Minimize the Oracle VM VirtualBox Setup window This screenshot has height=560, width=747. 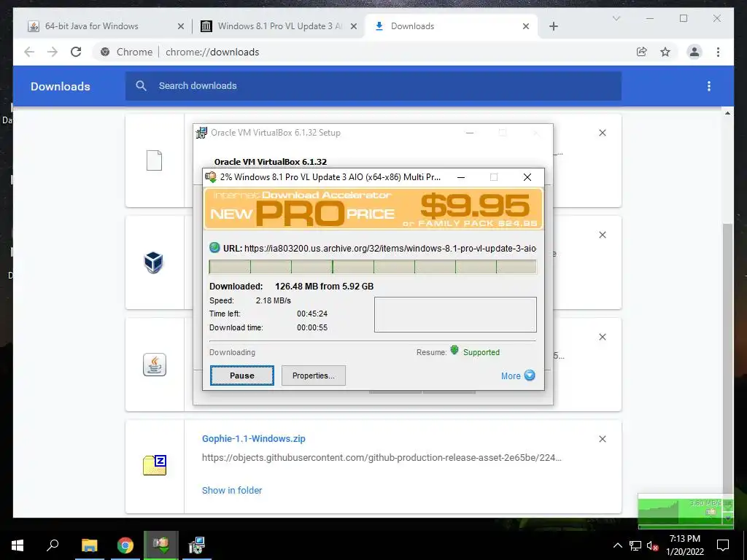click(470, 133)
